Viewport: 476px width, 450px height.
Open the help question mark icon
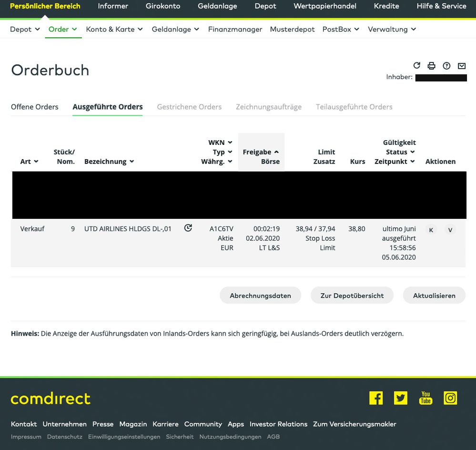[x=446, y=66]
